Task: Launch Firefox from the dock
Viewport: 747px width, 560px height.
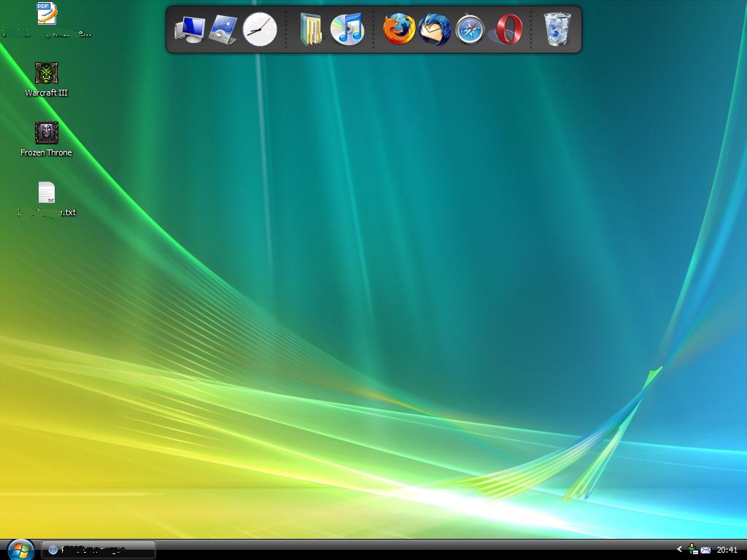Action: (399, 30)
